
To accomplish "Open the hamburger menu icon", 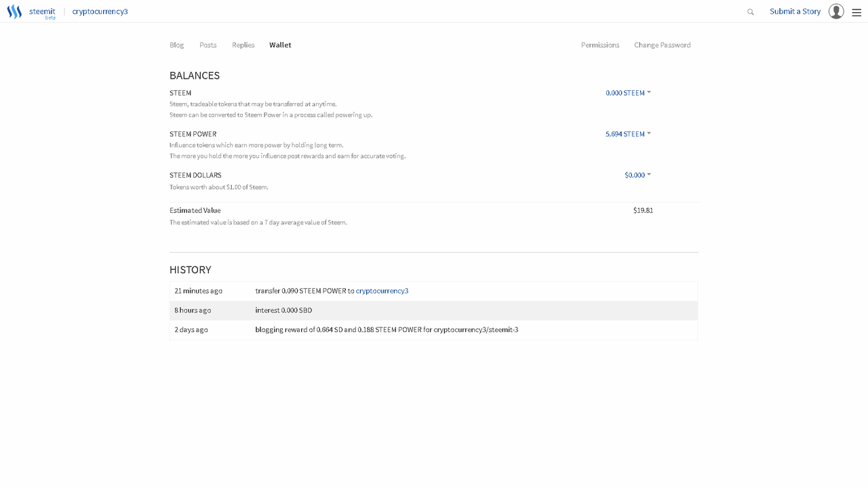I will pos(856,12).
